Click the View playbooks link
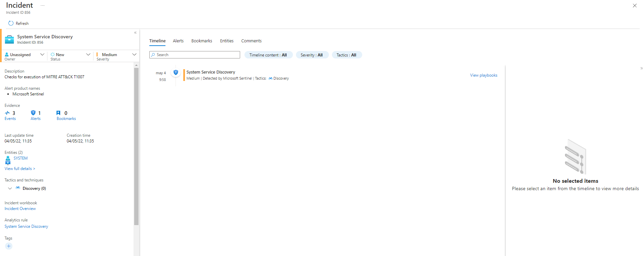Screen dimensions: 644x256 point(483,75)
